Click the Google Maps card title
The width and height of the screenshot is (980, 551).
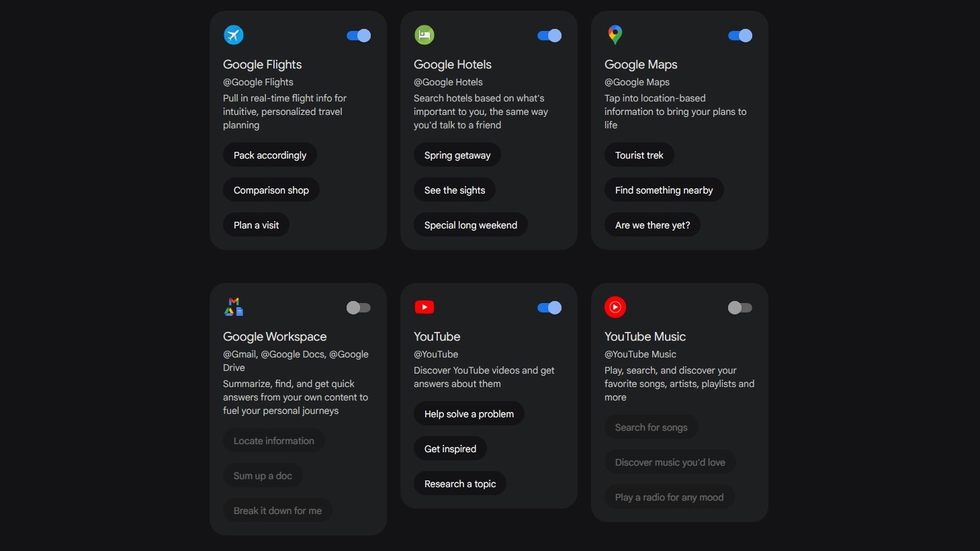[x=641, y=65]
